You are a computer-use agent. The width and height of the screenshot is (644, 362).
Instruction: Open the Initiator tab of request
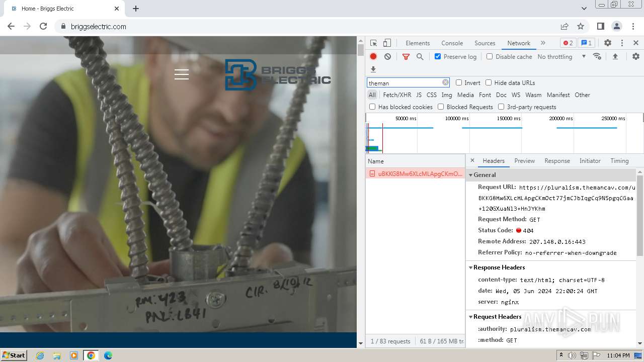click(x=590, y=161)
